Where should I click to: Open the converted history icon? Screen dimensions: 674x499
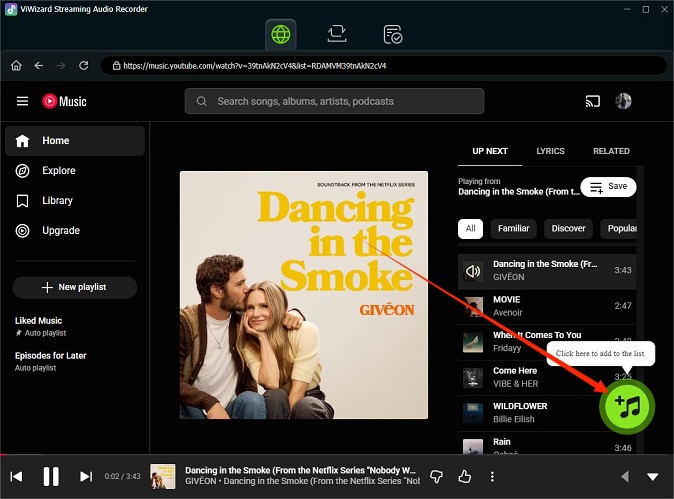[392, 34]
